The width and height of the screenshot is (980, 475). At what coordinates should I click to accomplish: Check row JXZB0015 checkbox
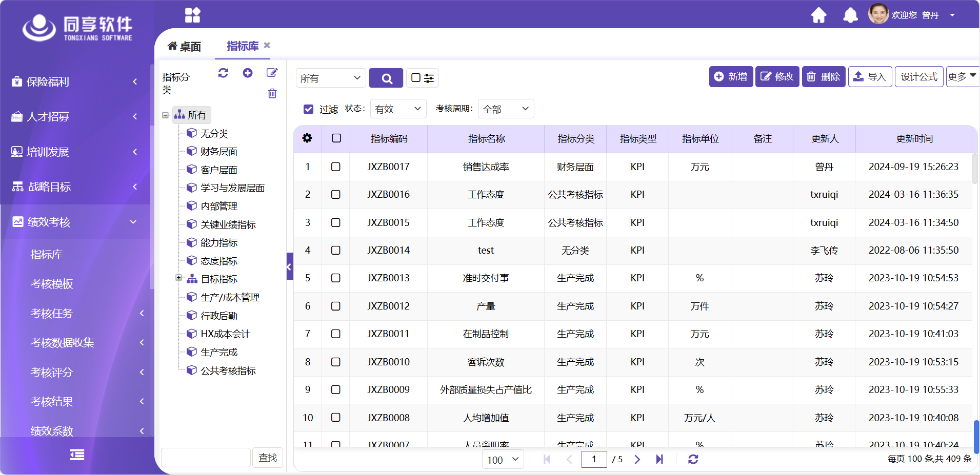(x=336, y=222)
